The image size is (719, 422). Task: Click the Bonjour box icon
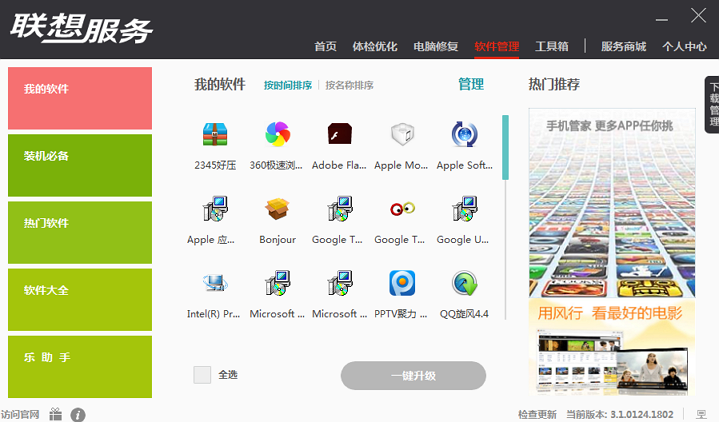click(x=277, y=209)
